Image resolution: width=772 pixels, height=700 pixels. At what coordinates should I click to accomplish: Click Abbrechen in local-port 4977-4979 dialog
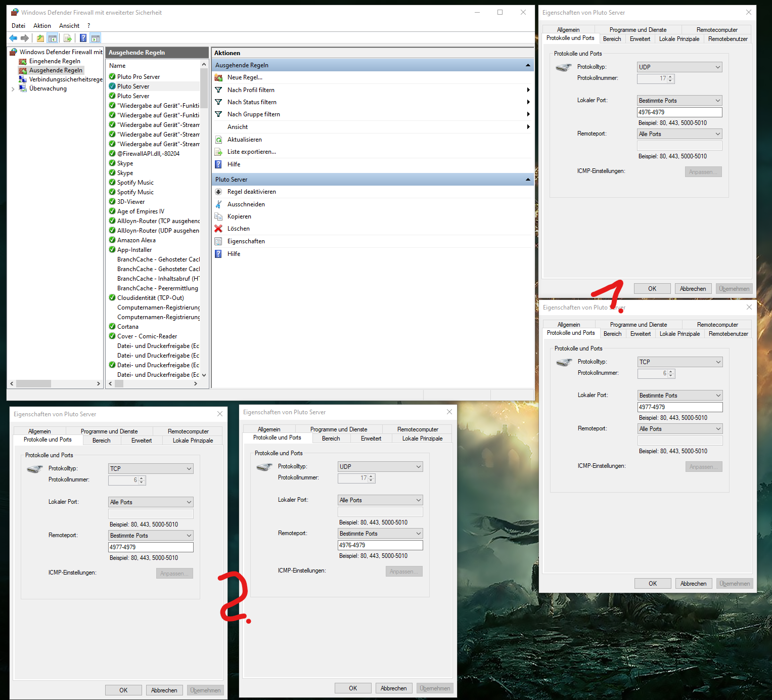click(693, 584)
